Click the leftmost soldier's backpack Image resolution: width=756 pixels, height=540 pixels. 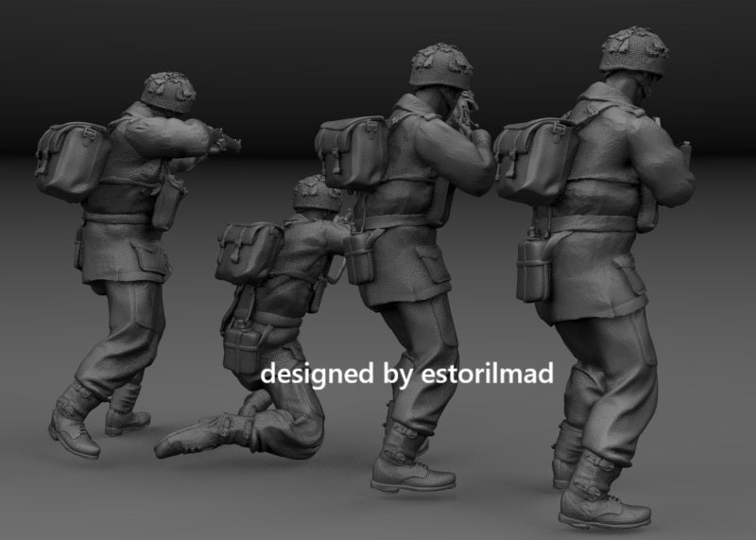point(73,162)
